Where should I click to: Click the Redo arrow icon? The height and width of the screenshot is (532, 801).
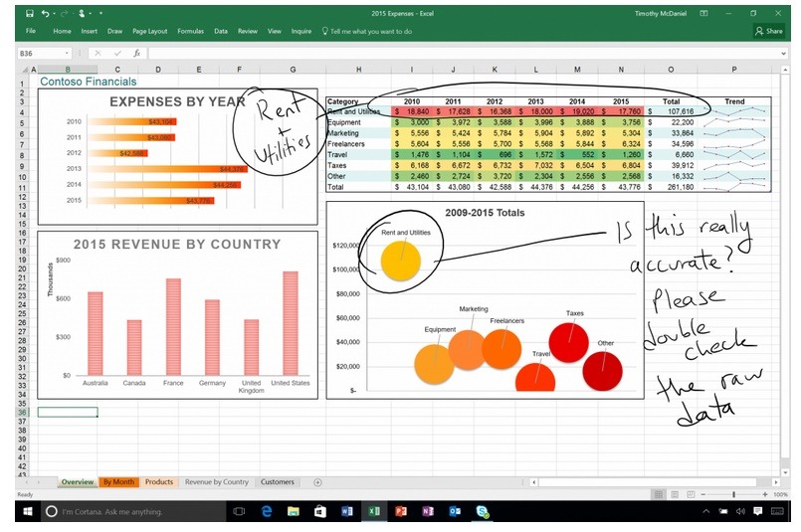tap(64, 13)
